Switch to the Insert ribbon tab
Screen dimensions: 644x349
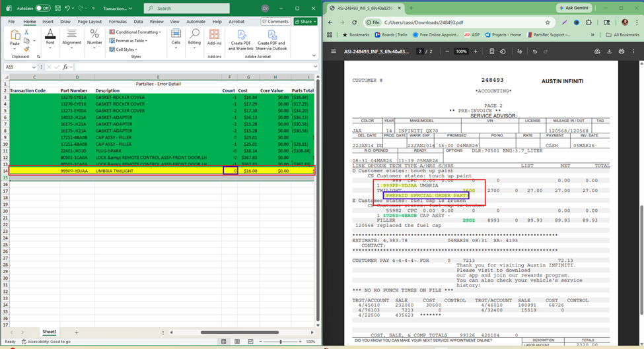(x=48, y=21)
